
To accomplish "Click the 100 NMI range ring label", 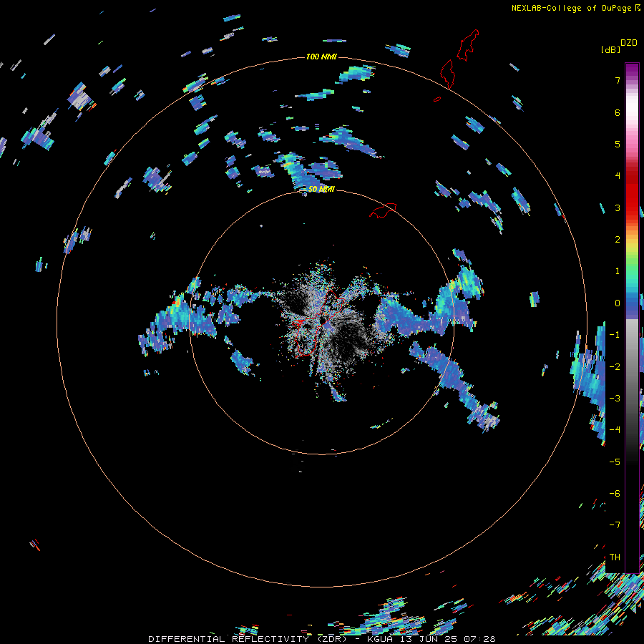I will [321, 57].
